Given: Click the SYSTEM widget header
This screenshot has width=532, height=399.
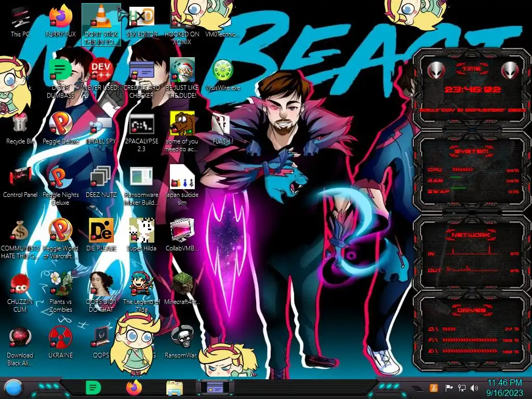Looking at the screenshot, I should (x=472, y=151).
